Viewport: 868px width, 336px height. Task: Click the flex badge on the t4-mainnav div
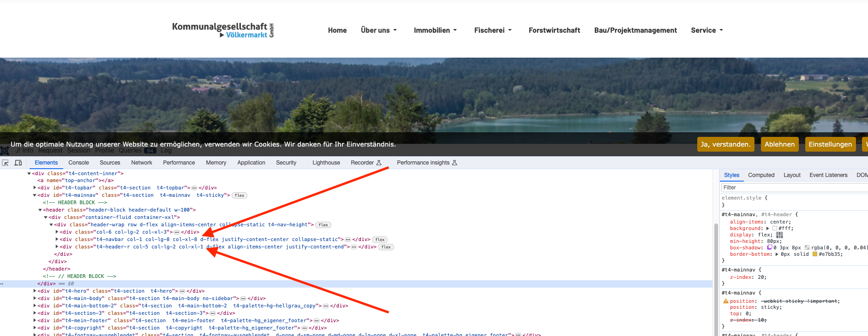(239, 195)
